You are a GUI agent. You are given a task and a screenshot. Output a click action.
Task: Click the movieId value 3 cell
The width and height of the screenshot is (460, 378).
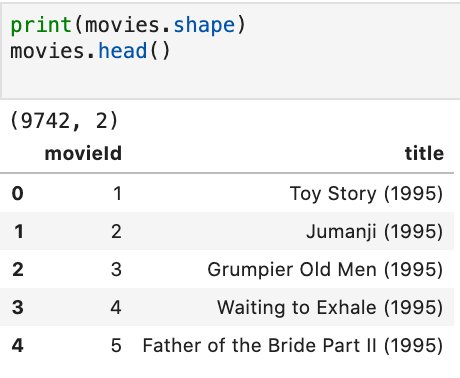point(116,270)
